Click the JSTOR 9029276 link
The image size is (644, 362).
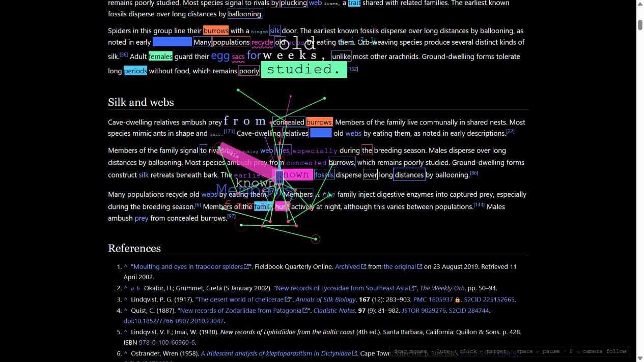tap(423, 310)
